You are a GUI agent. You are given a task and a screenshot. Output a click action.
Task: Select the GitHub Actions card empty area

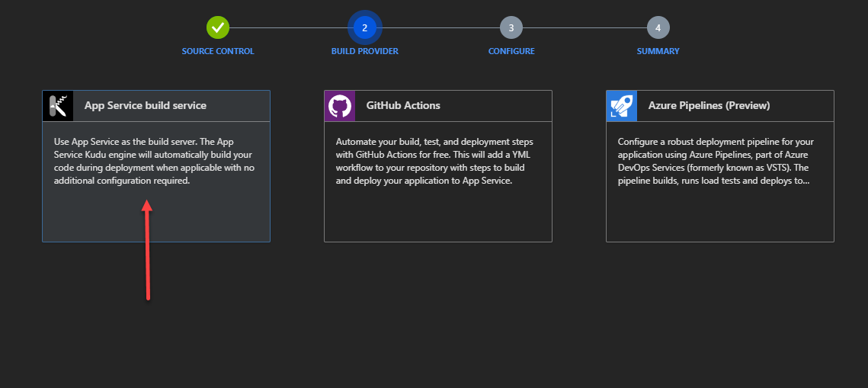coord(437,217)
